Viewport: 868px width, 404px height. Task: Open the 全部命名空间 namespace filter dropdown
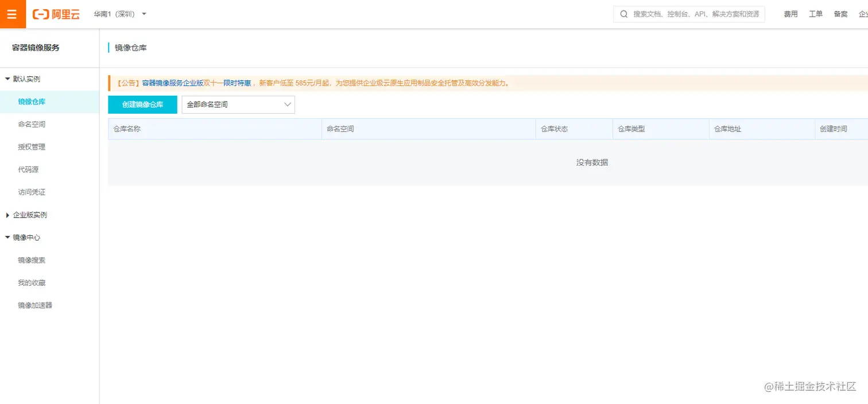[x=237, y=104]
